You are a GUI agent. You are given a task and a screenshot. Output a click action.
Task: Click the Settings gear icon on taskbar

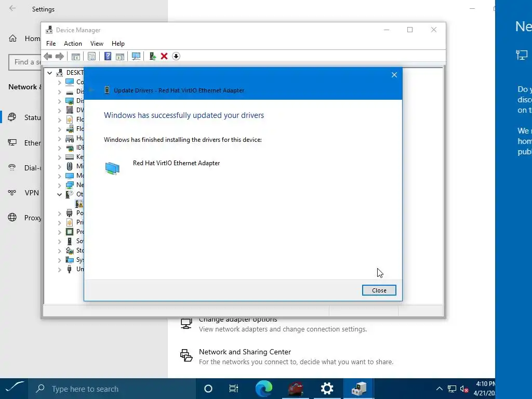pyautogui.click(x=327, y=389)
